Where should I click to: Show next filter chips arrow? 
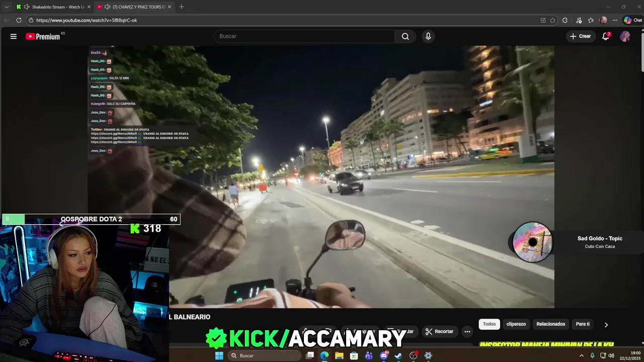coord(606,325)
